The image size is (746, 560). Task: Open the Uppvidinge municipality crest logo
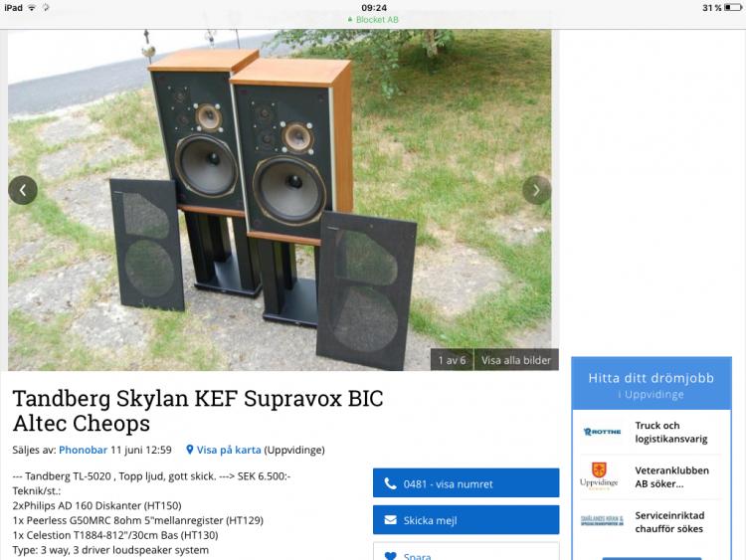(599, 475)
